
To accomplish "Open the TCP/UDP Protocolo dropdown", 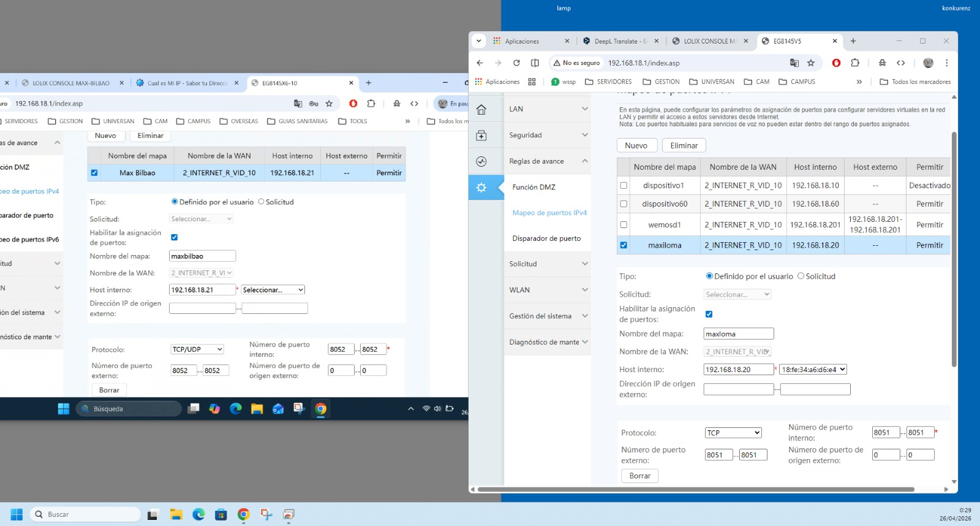I will pos(197,349).
